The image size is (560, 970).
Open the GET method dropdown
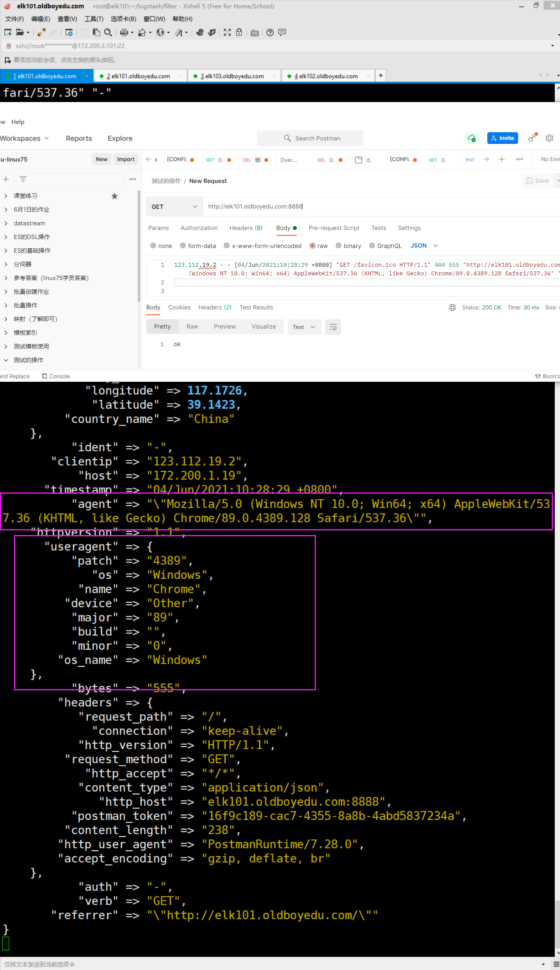click(174, 207)
